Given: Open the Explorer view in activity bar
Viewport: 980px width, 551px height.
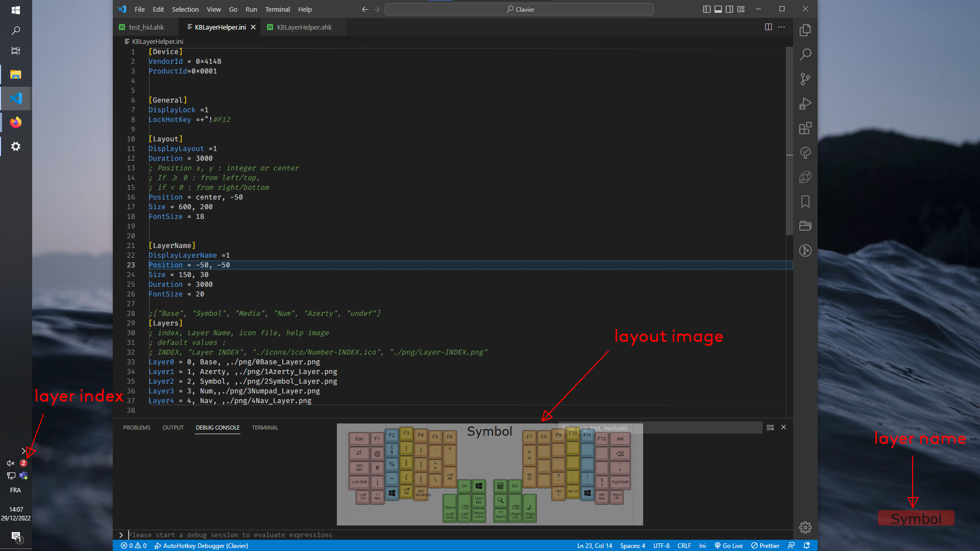Looking at the screenshot, I should pyautogui.click(x=805, y=30).
